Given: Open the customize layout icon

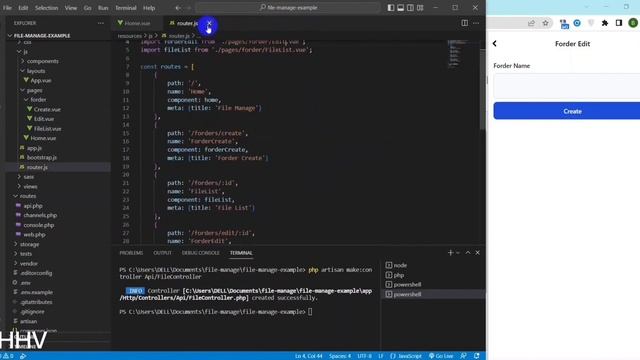Looking at the screenshot, I should [420, 8].
